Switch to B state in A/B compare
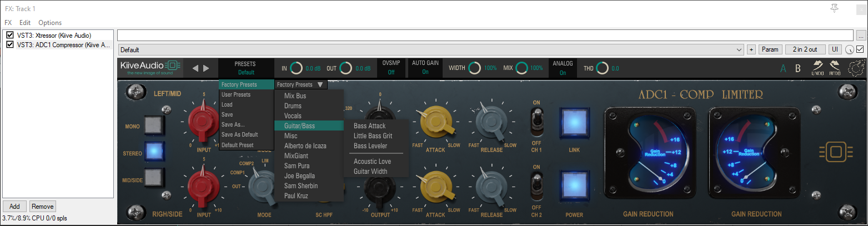Image resolution: width=868 pixels, height=226 pixels. [x=798, y=69]
